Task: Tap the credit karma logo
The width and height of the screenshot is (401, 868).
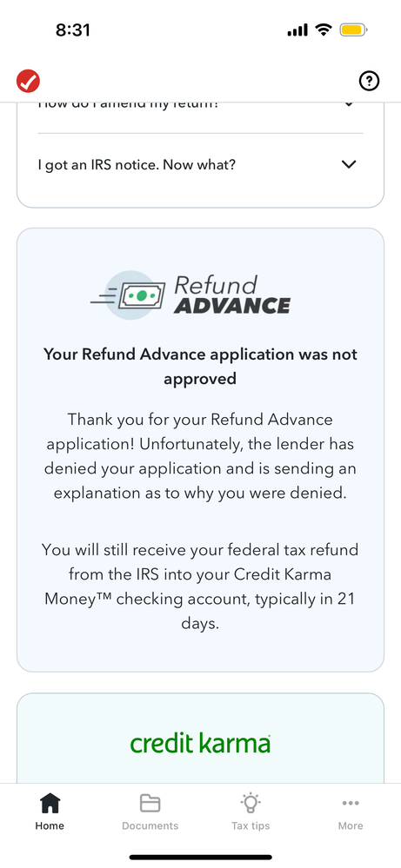Action: tap(200, 743)
